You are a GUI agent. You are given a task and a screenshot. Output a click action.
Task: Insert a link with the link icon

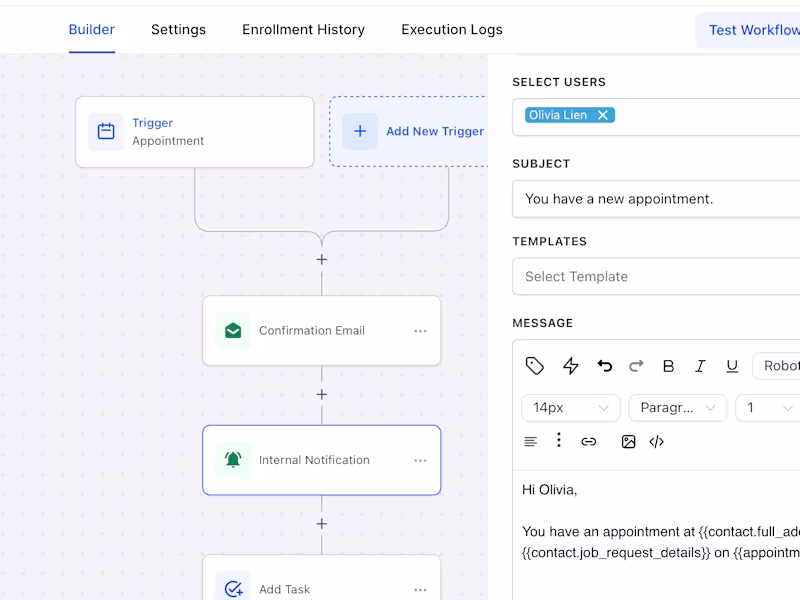tap(589, 442)
